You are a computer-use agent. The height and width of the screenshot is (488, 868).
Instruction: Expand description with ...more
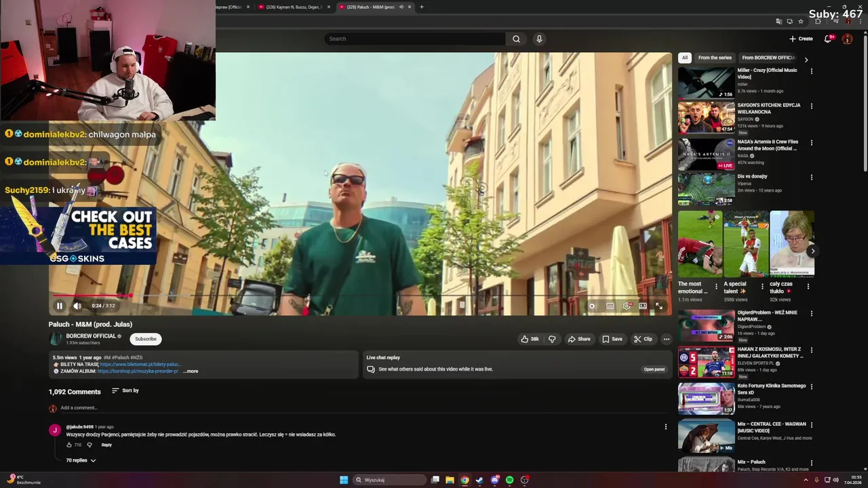(x=191, y=371)
